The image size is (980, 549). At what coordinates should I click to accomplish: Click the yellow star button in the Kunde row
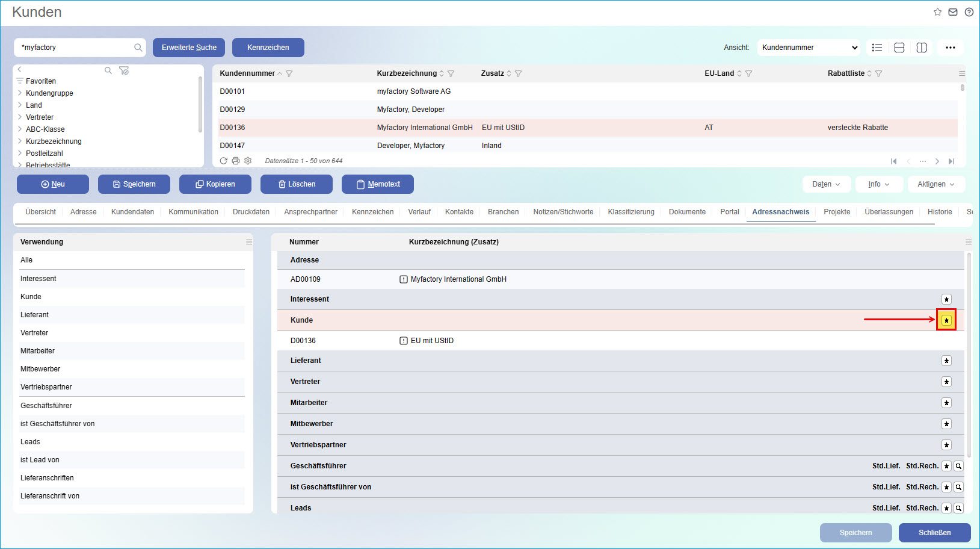[946, 320]
